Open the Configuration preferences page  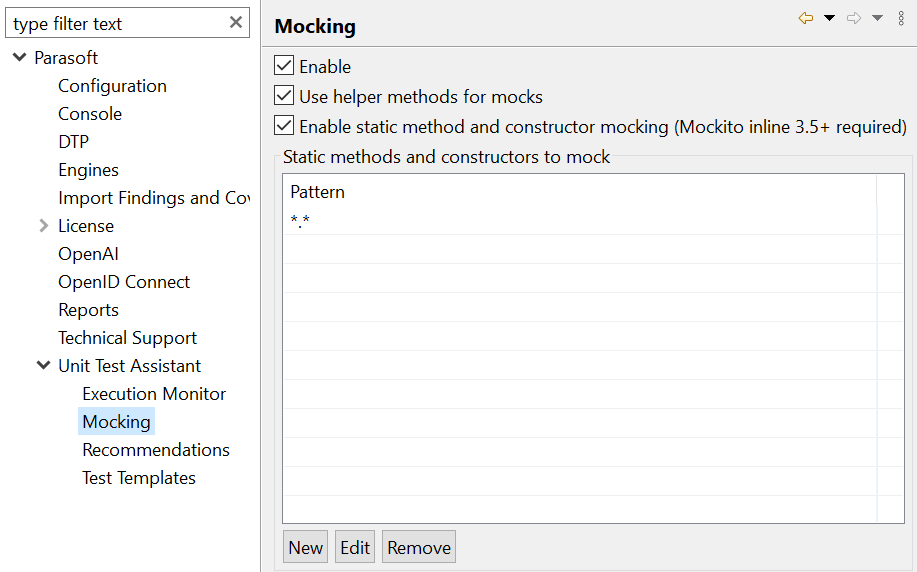tap(112, 85)
